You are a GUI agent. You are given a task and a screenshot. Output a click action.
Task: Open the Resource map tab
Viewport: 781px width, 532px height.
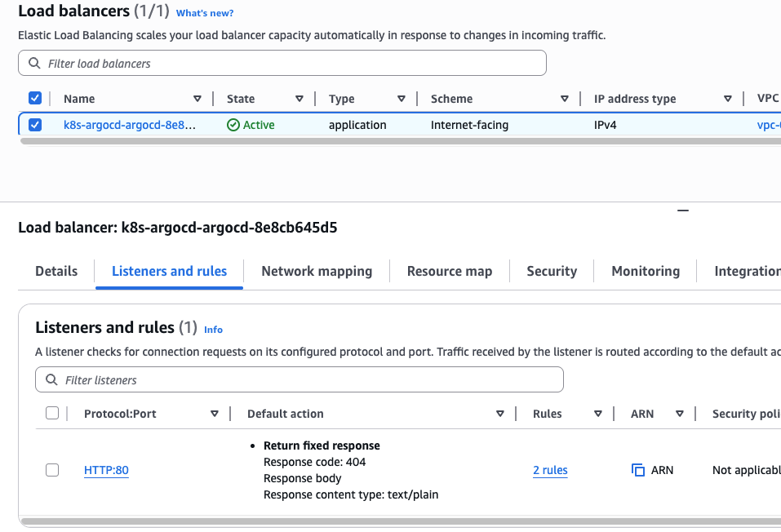coord(450,271)
